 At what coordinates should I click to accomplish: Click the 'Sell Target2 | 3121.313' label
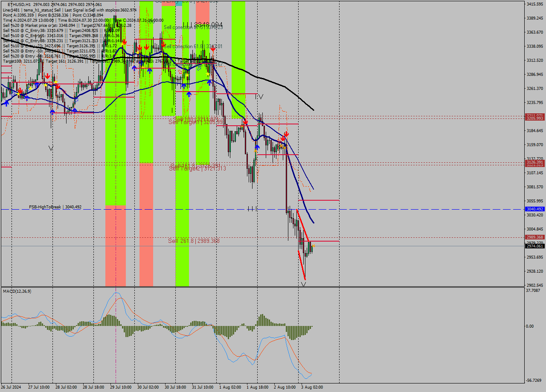click(197, 168)
